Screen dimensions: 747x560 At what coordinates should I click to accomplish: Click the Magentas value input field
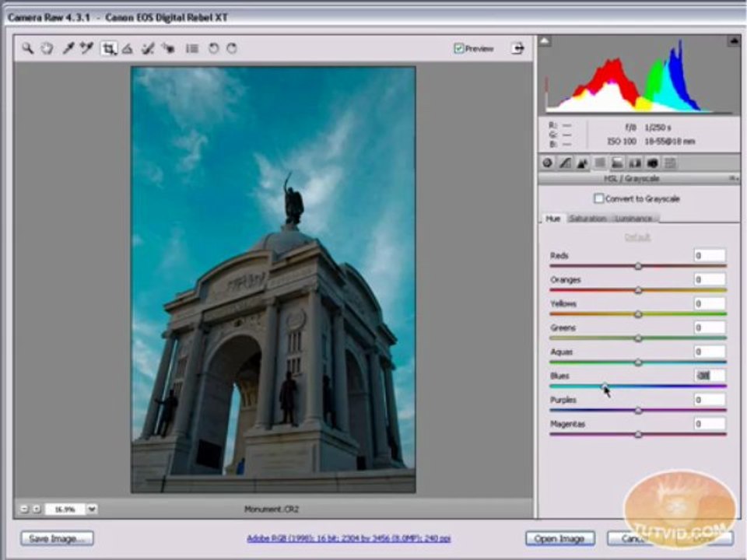[x=710, y=424]
